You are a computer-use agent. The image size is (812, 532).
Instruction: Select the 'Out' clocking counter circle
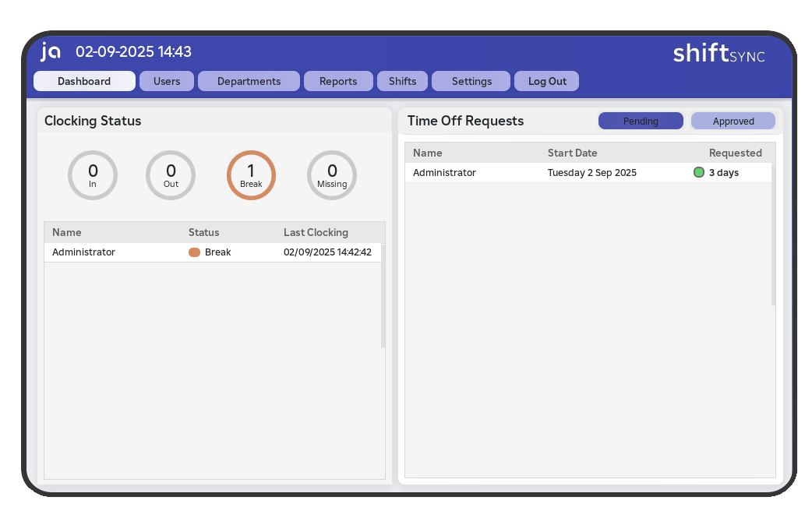click(x=171, y=175)
